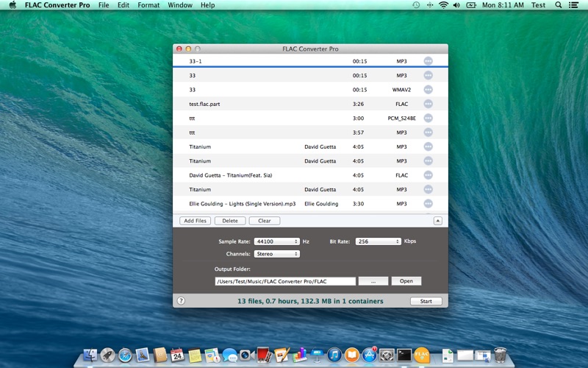Click the Time Machine menu bar icon
Screen dimensions: 588x368
[416, 5]
